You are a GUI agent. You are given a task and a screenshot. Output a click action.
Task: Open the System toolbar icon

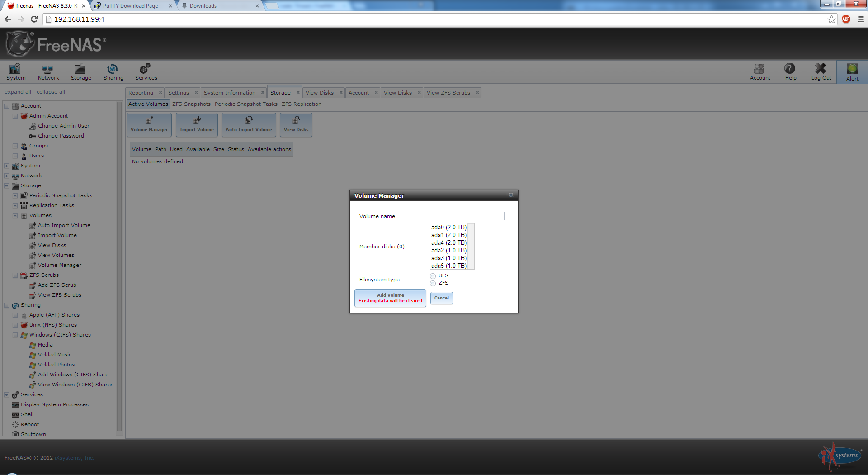click(16, 72)
